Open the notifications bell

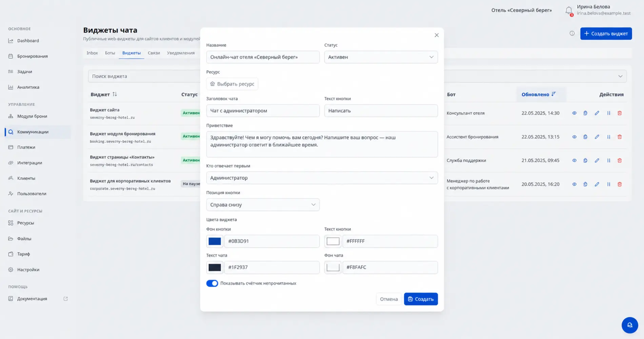tap(569, 11)
